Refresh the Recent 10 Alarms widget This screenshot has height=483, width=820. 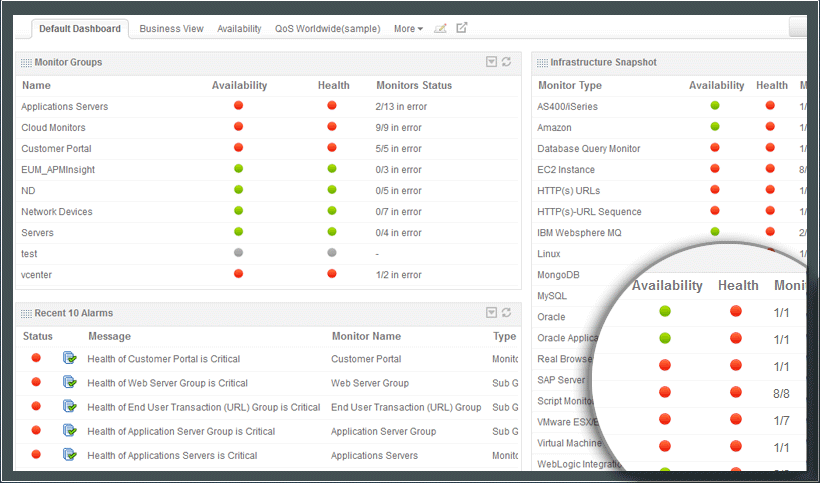click(x=506, y=313)
